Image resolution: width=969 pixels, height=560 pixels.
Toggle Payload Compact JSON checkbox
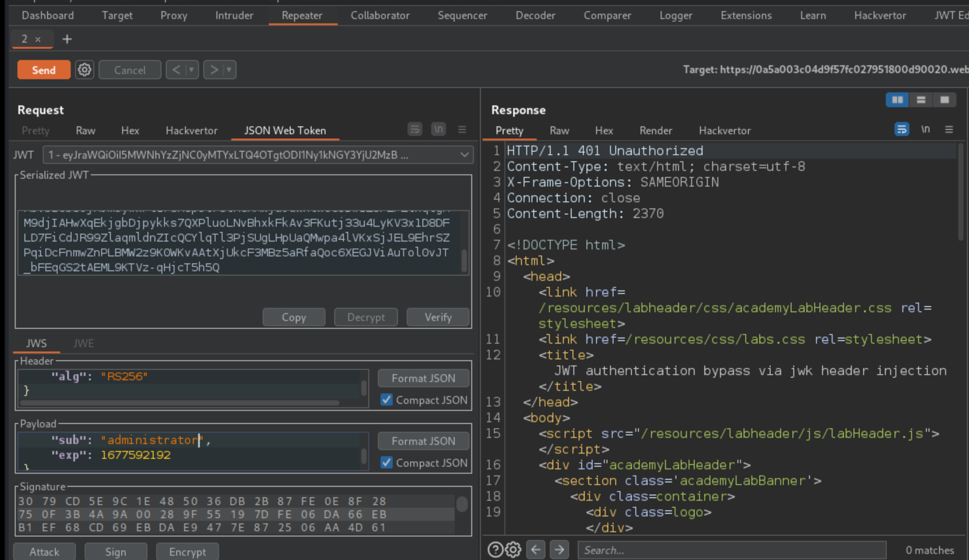[x=387, y=463]
